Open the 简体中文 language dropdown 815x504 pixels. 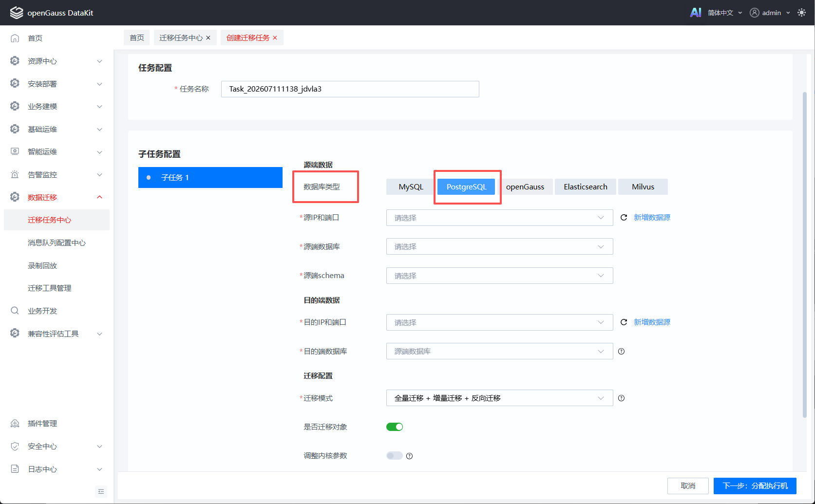(725, 13)
